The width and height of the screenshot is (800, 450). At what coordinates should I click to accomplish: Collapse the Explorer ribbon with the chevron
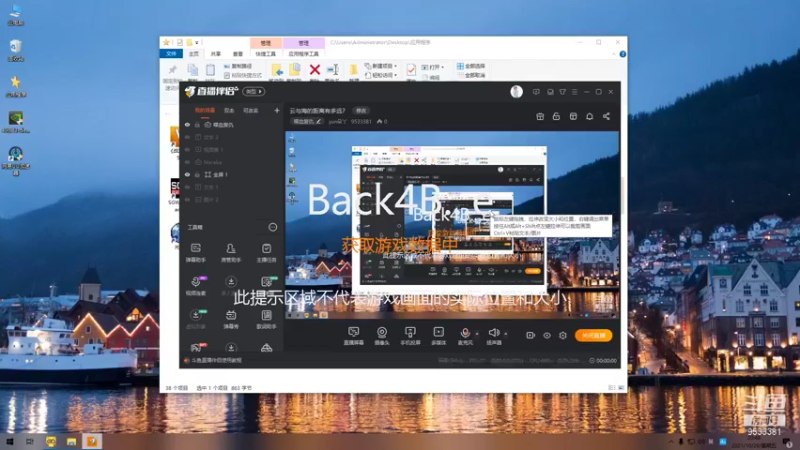point(614,54)
